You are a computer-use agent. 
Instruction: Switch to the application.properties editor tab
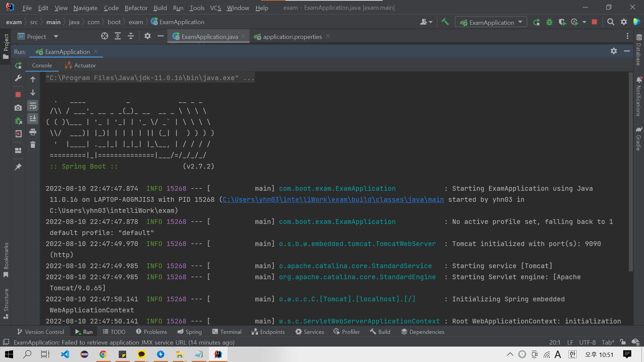point(292,37)
